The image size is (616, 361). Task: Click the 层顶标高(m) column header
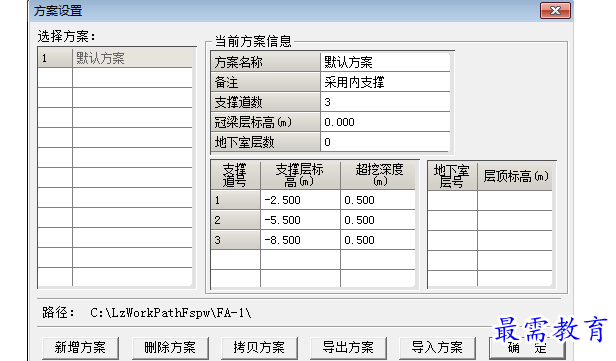tap(515, 176)
